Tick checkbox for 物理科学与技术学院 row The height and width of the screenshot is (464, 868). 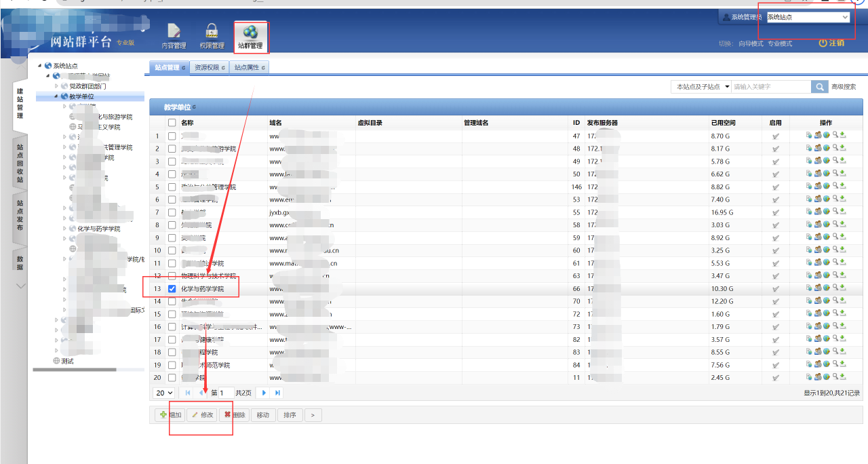pos(172,276)
